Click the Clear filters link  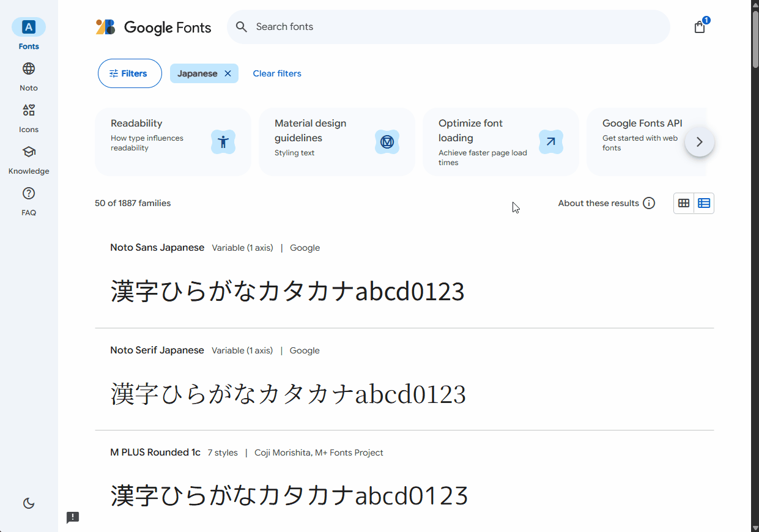[277, 73]
